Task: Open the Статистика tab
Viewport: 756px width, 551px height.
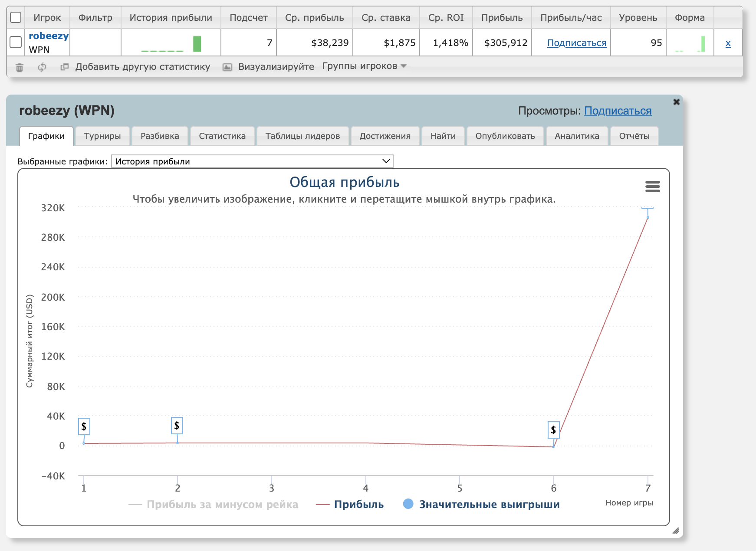Action: point(222,136)
